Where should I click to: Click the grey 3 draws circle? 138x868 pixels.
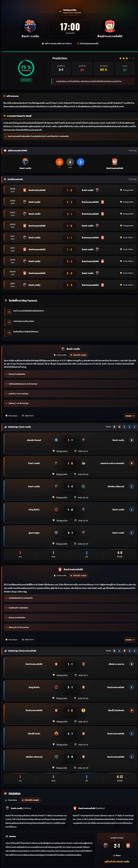click(x=70, y=162)
